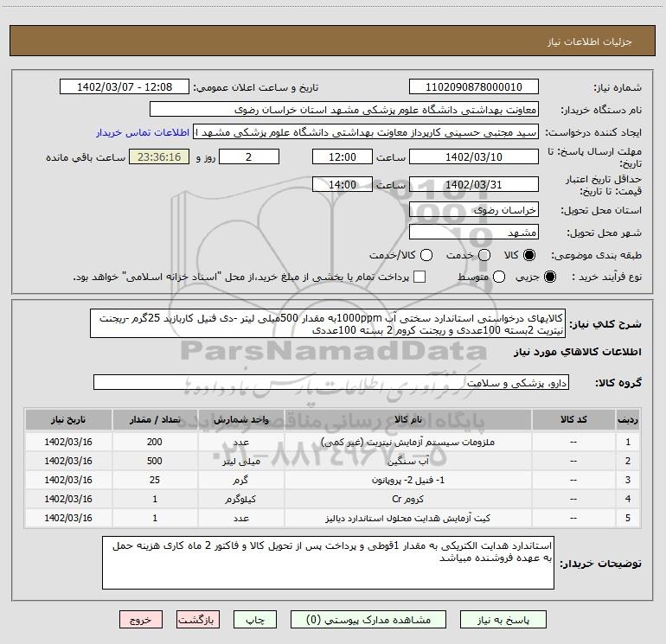Click the گروه کالا field دارو، پزشکی و سلامت
Viewport: 666px width, 644px height.
pos(331,382)
